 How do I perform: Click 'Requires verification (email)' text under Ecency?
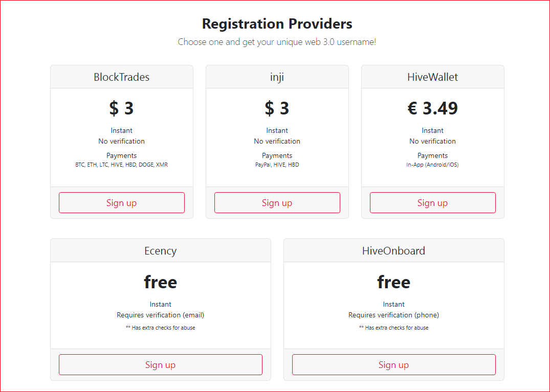[160, 315]
